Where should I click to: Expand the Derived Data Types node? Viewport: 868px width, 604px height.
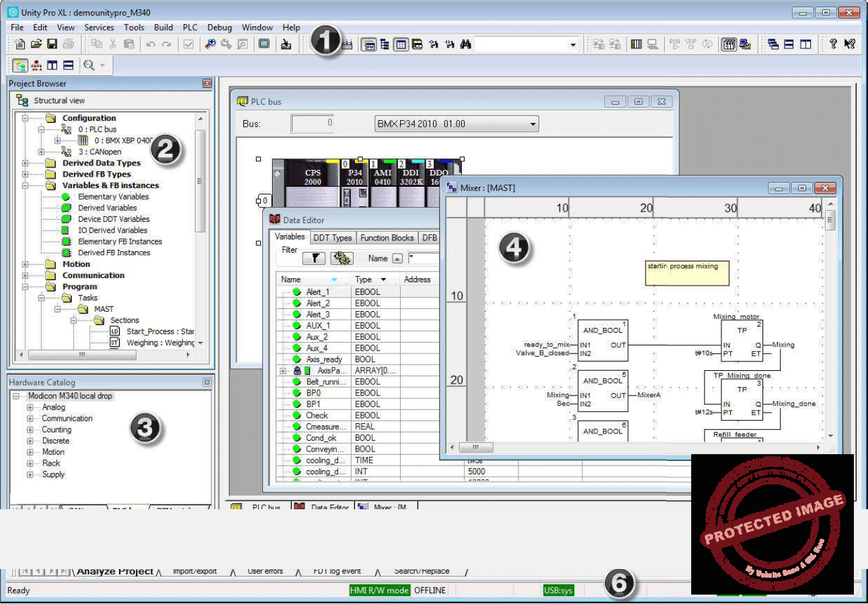26,163
